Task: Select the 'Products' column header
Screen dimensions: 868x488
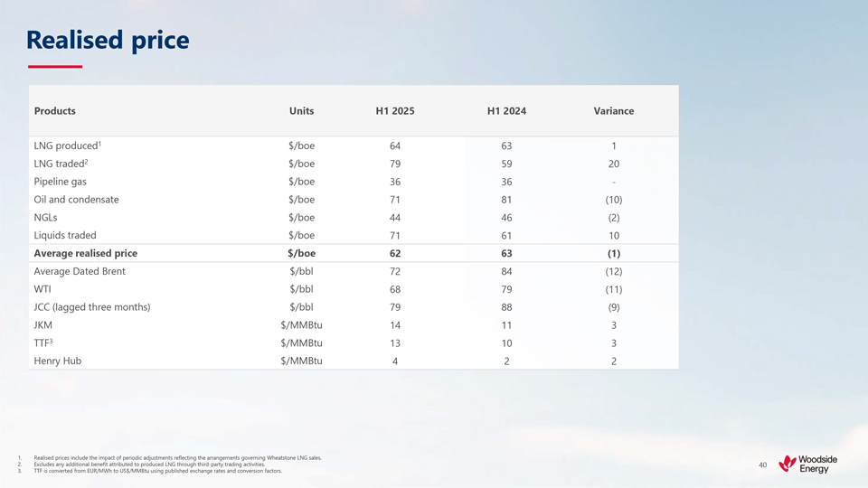Action: point(55,111)
